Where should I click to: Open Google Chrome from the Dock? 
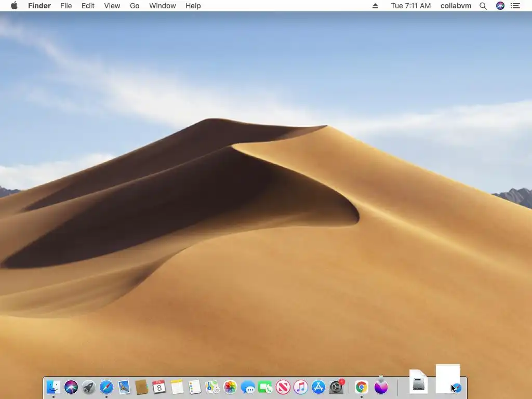pyautogui.click(x=362, y=387)
